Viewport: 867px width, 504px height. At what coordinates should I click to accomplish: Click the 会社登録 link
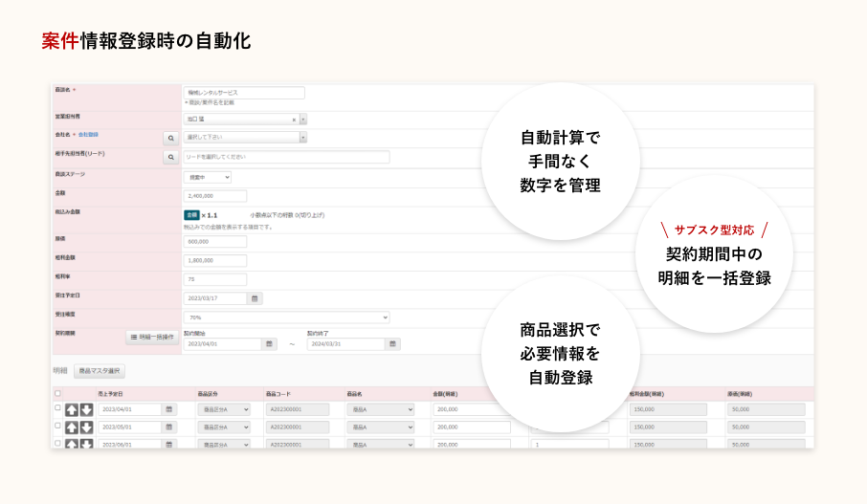pyautogui.click(x=88, y=135)
